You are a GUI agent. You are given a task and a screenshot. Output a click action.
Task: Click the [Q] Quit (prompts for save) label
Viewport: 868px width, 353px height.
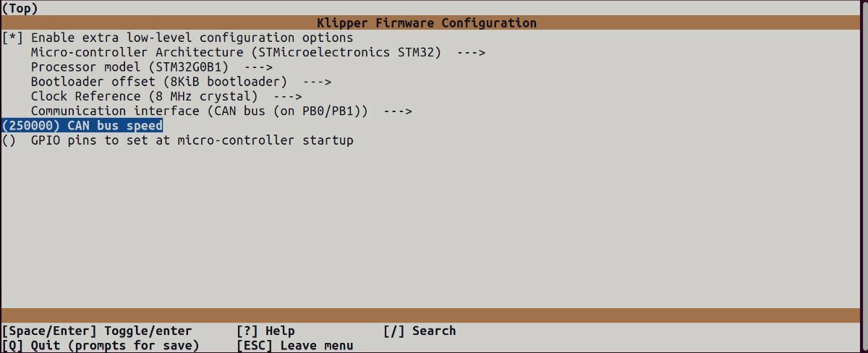tap(101, 346)
